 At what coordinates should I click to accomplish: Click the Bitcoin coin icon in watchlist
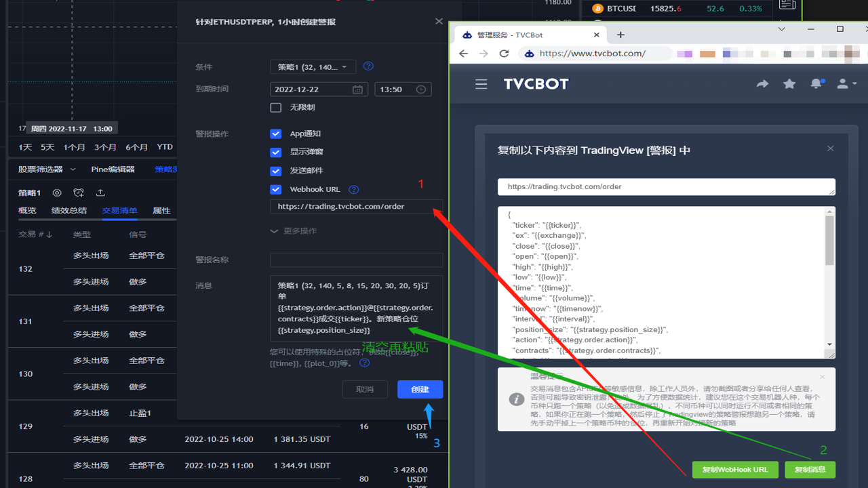tap(597, 9)
